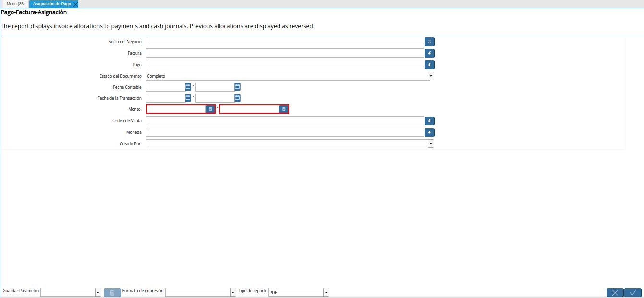
Task: Click the Creado Por text field
Action: pyautogui.click(x=287, y=143)
